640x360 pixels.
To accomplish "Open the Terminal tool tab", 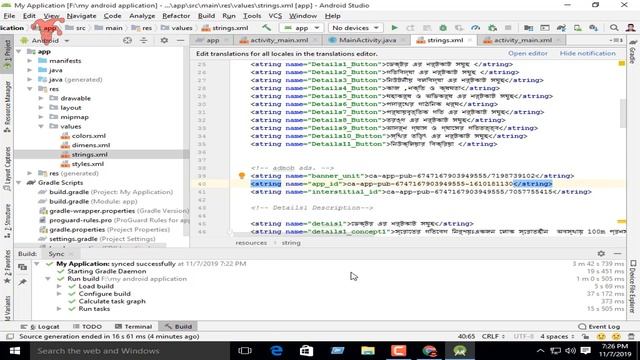I will point(133,327).
